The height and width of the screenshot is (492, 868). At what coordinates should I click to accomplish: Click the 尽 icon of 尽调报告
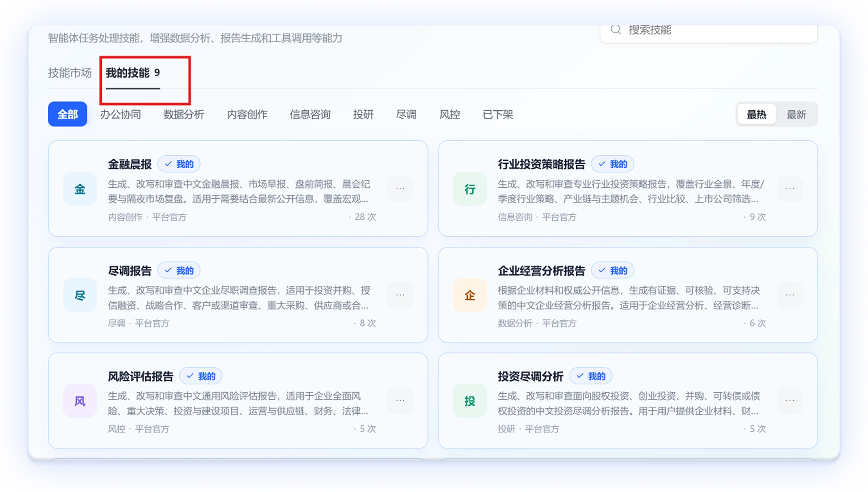point(80,295)
